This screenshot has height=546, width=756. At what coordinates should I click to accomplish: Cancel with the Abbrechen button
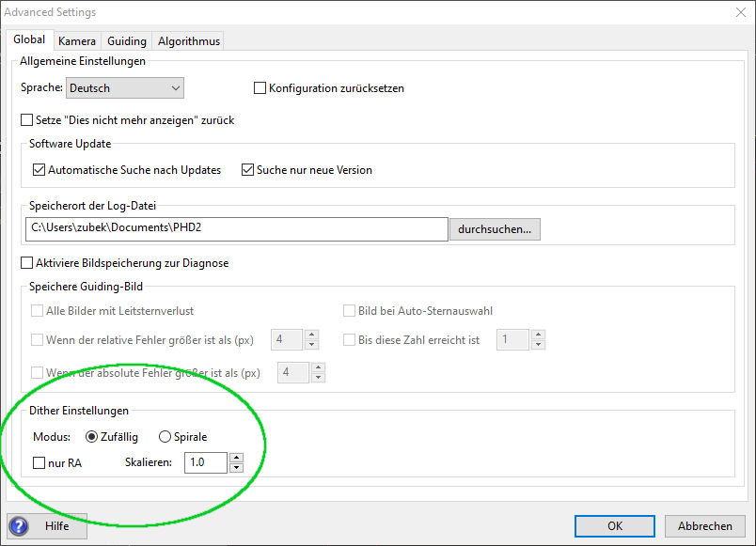(705, 525)
